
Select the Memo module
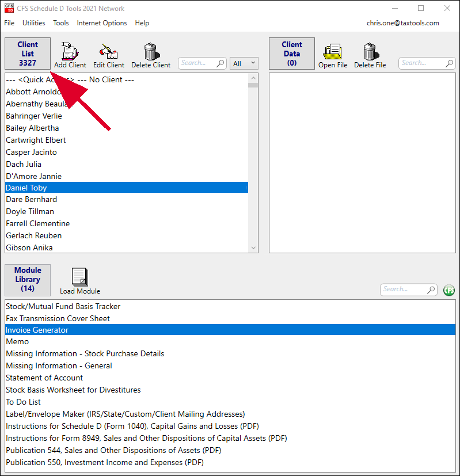tap(230, 342)
